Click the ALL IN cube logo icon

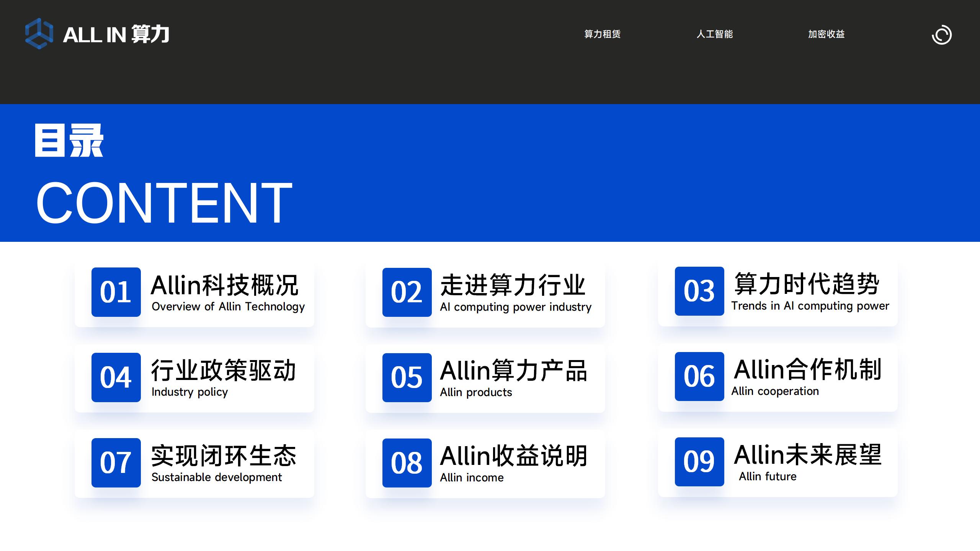pos(39,34)
